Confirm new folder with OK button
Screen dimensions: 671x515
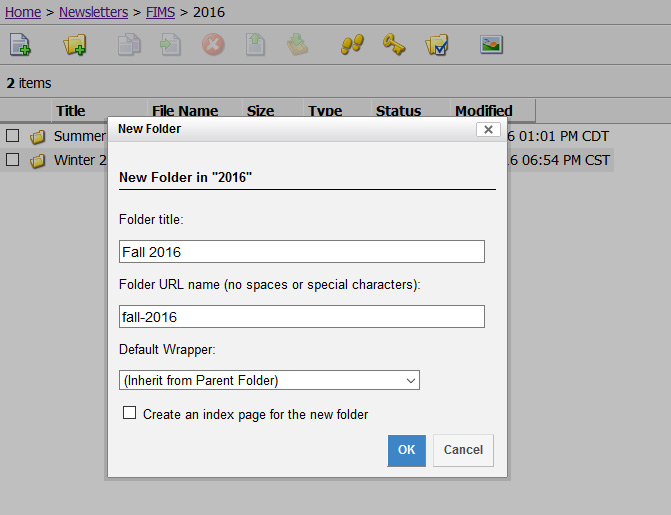(x=407, y=450)
